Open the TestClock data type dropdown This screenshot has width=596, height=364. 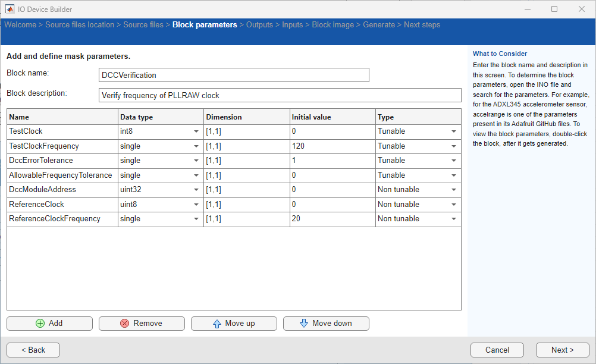point(196,131)
